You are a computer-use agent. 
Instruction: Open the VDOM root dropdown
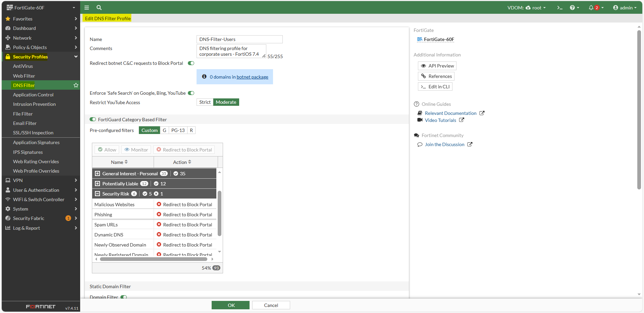coord(527,8)
